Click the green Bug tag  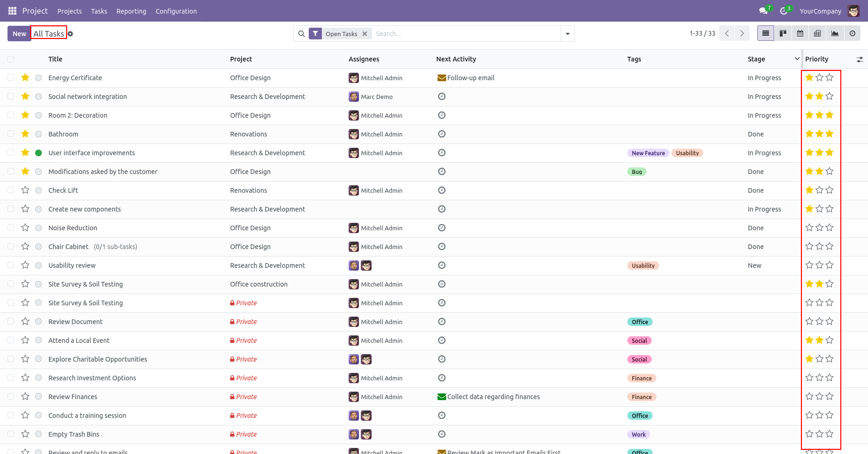[x=637, y=172]
